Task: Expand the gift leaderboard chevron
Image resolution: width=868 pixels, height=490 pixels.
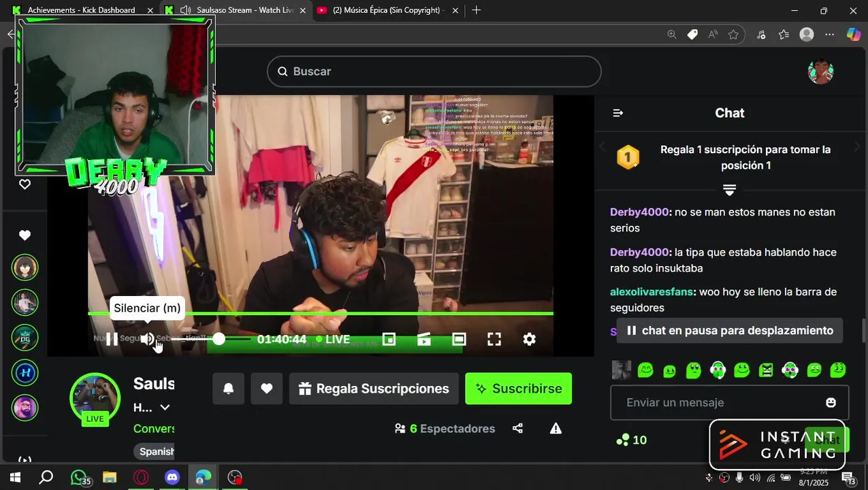Action: coord(729,189)
